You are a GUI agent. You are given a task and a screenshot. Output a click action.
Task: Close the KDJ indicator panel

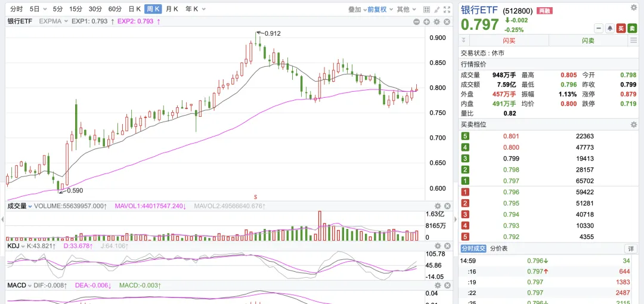(x=447, y=246)
